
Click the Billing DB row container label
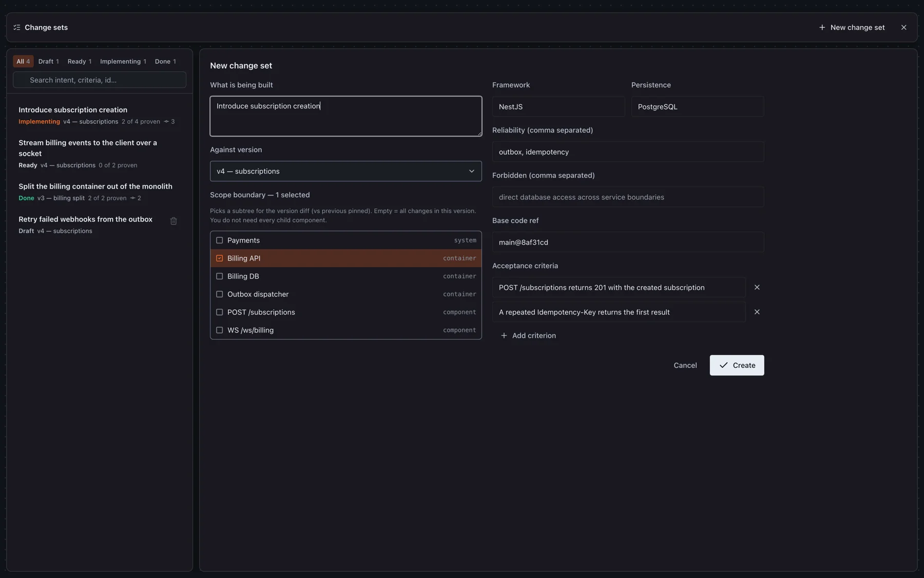(459, 276)
